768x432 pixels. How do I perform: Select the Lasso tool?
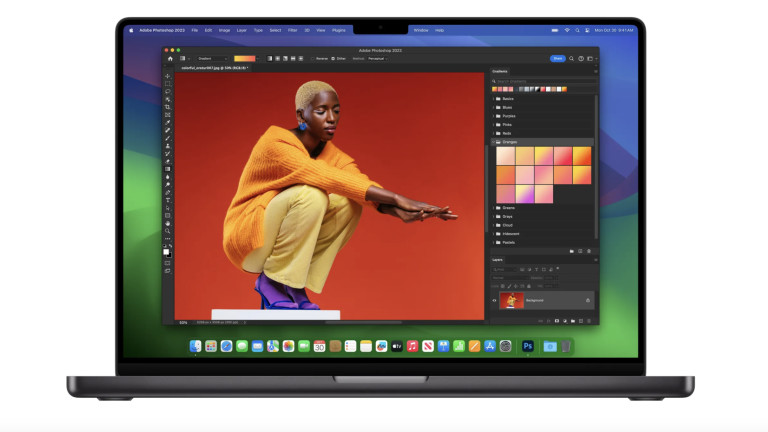coord(167,92)
